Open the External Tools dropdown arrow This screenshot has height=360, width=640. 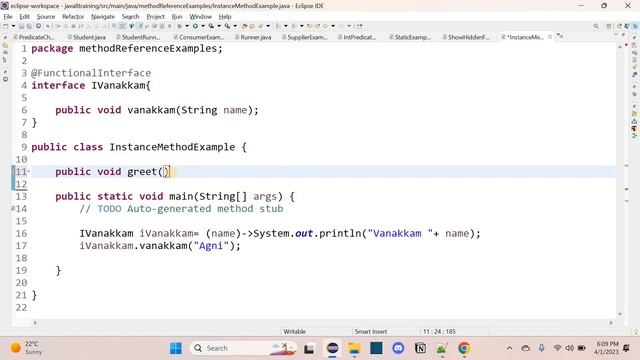(x=235, y=26)
